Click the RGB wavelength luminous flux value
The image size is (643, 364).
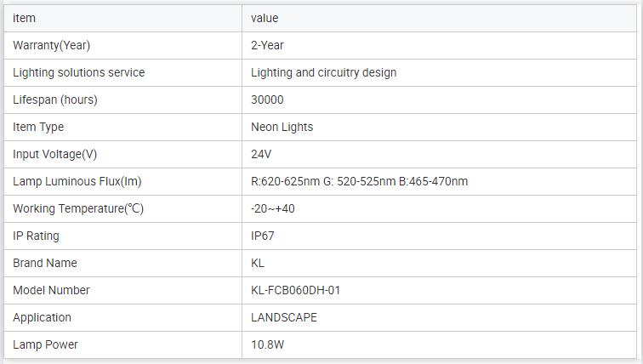click(359, 181)
